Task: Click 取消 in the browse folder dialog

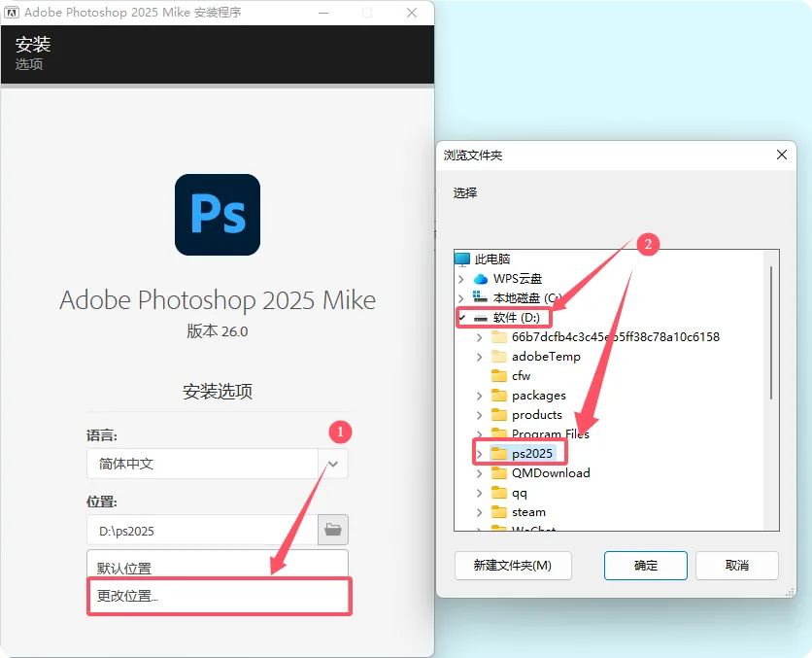Action: click(737, 566)
